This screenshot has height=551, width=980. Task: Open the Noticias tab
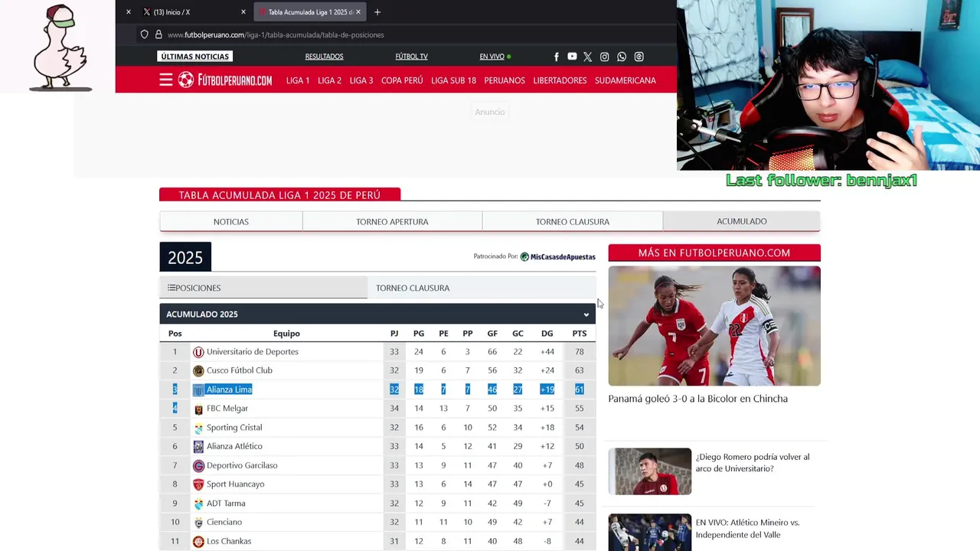click(x=231, y=222)
